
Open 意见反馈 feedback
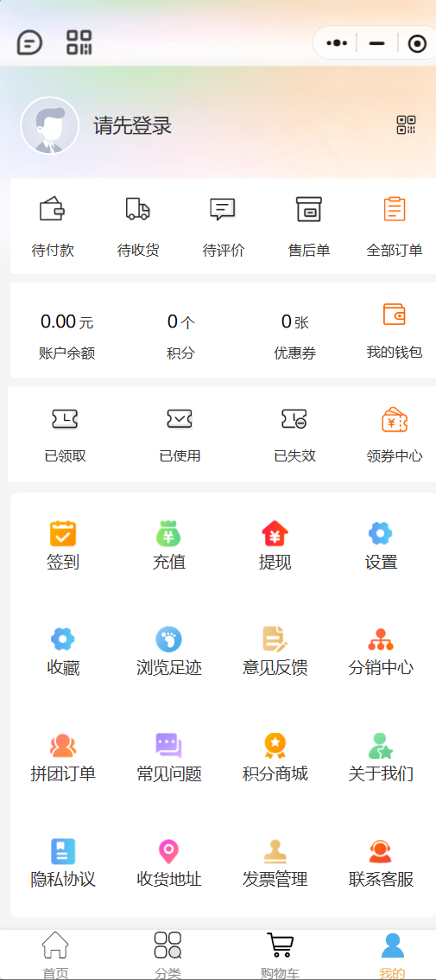click(275, 652)
